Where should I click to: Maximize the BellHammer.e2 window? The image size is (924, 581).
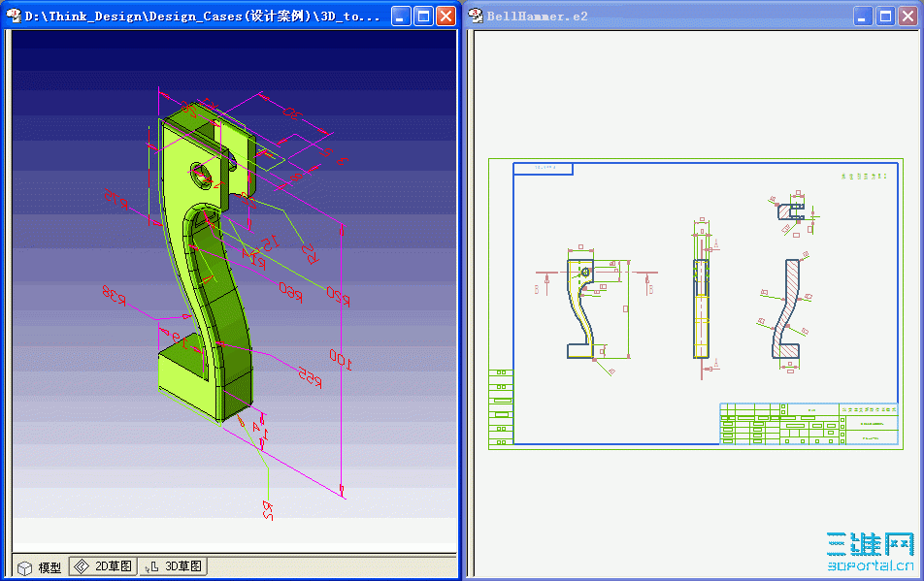tap(885, 16)
